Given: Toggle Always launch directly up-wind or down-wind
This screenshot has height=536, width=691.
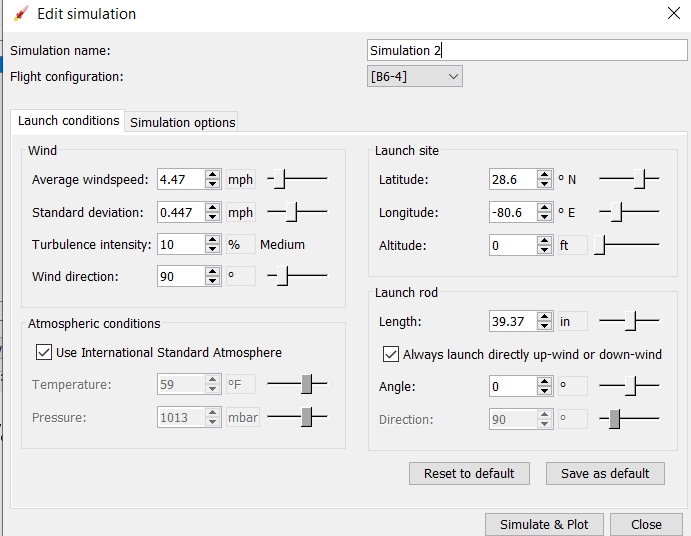Looking at the screenshot, I should (391, 354).
